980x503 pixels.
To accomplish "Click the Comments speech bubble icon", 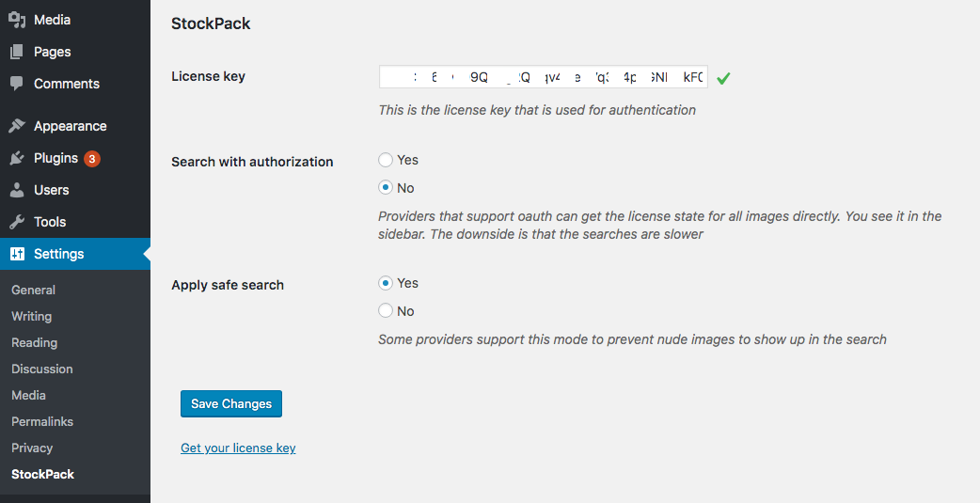I will [17, 84].
